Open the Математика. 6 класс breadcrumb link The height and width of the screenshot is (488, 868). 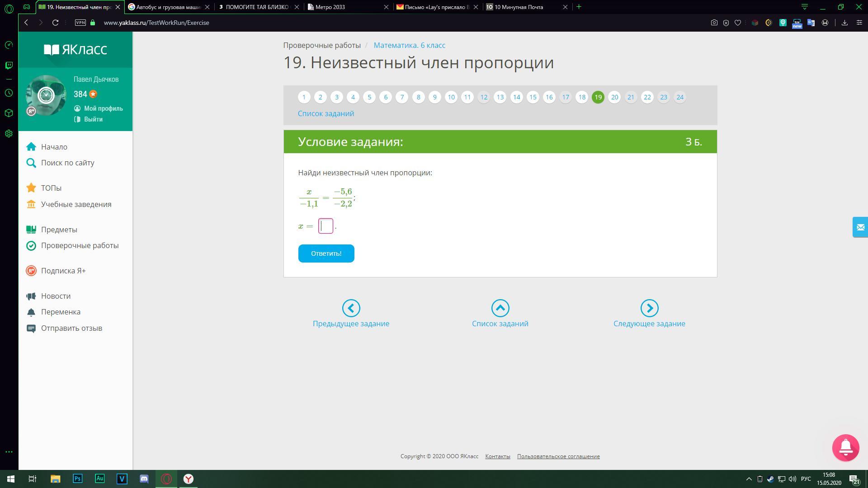click(409, 45)
